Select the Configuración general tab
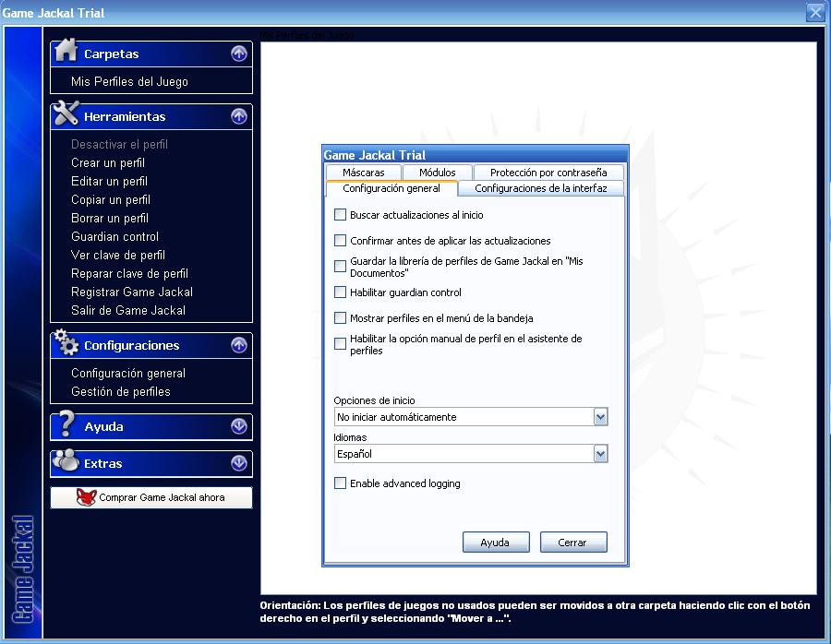Viewport: 831px width, 644px height. (391, 188)
